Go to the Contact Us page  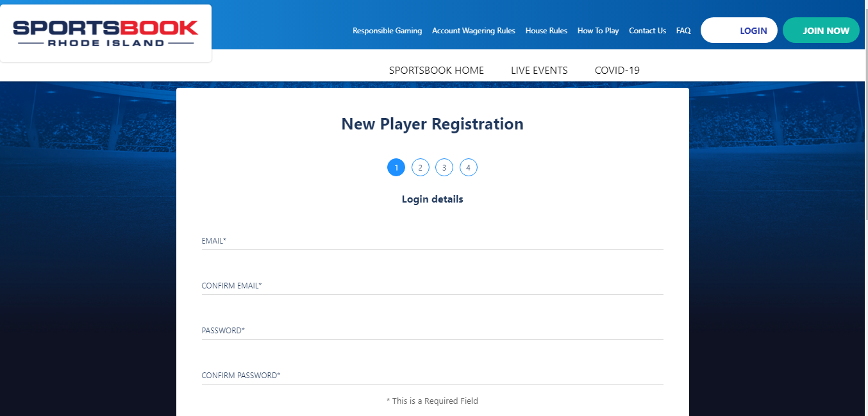[647, 31]
